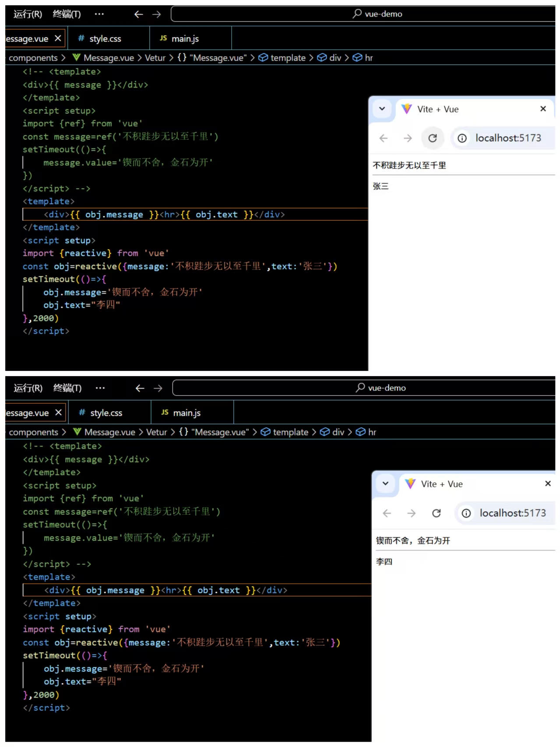Open 终端(T) menu in bottom editor window

[x=67, y=388]
